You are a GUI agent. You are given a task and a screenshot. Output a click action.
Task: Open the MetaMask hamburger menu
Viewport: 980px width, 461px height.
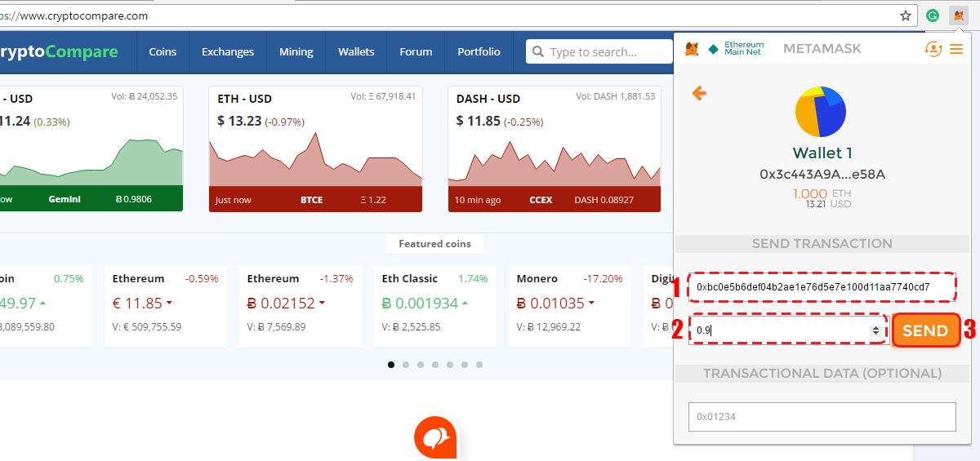pos(956,49)
